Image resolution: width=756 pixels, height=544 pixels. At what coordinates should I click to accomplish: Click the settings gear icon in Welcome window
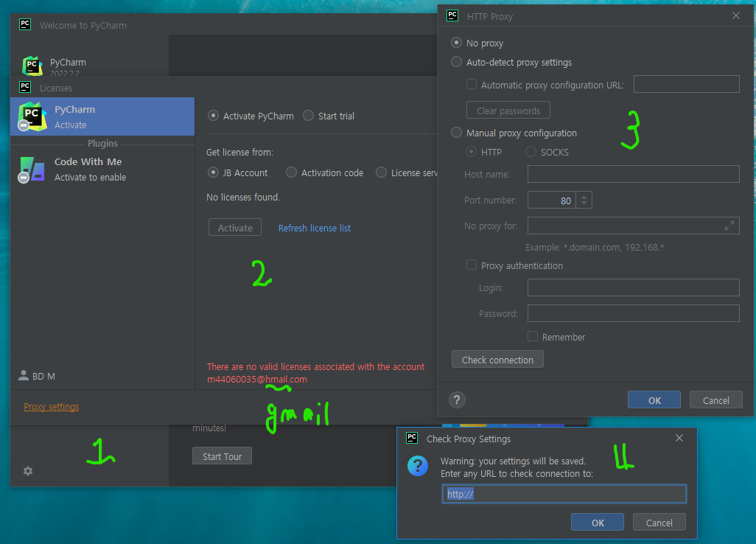pos(28,471)
